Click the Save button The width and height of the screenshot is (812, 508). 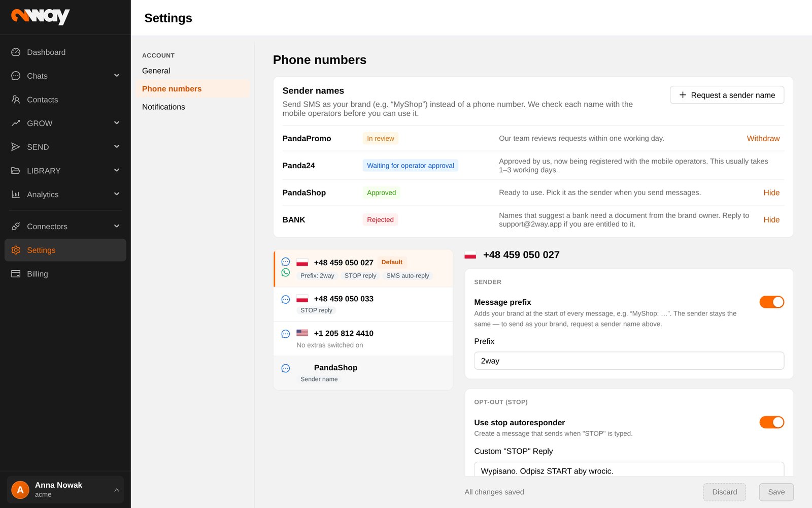coord(776,492)
